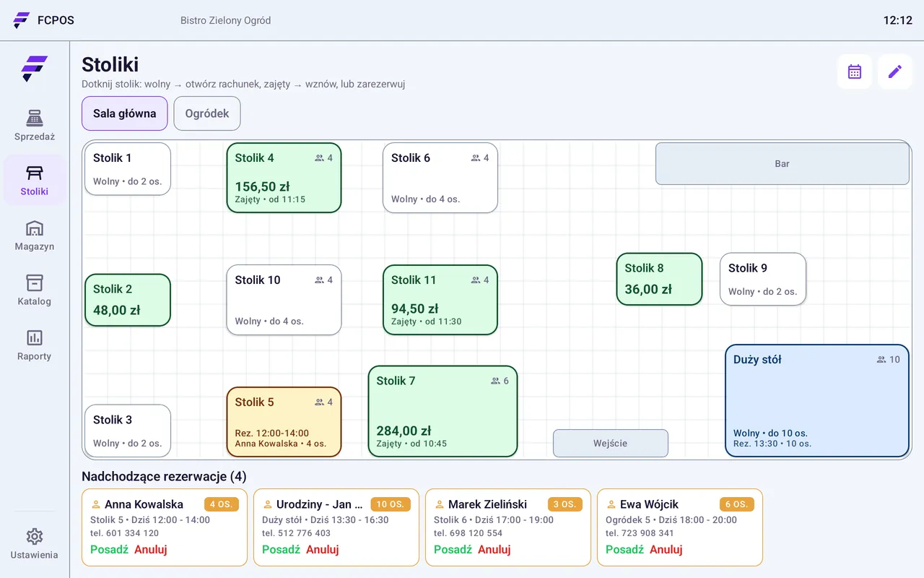The height and width of the screenshot is (578, 924).
Task: Open Ustawienia gear icon
Action: point(35,536)
